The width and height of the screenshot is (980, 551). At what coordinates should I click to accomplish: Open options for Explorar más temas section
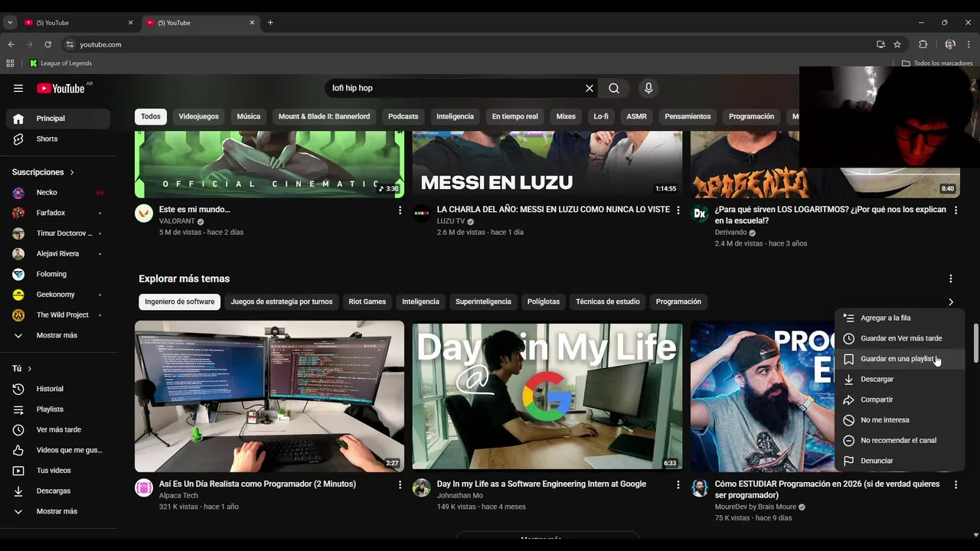tap(950, 279)
